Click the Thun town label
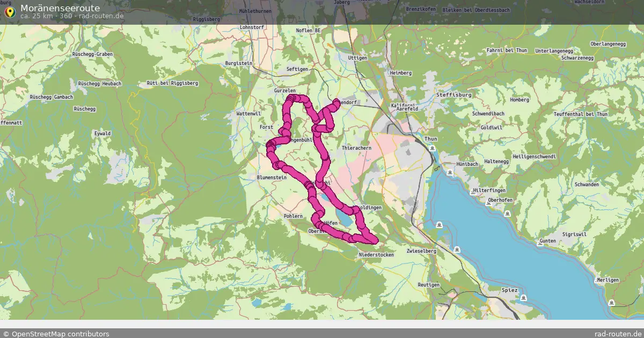 pyautogui.click(x=431, y=138)
